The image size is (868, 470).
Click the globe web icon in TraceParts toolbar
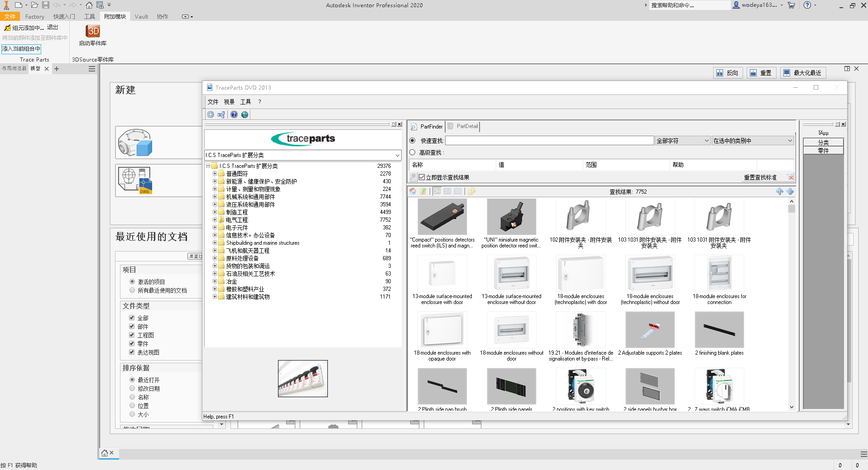245,115
